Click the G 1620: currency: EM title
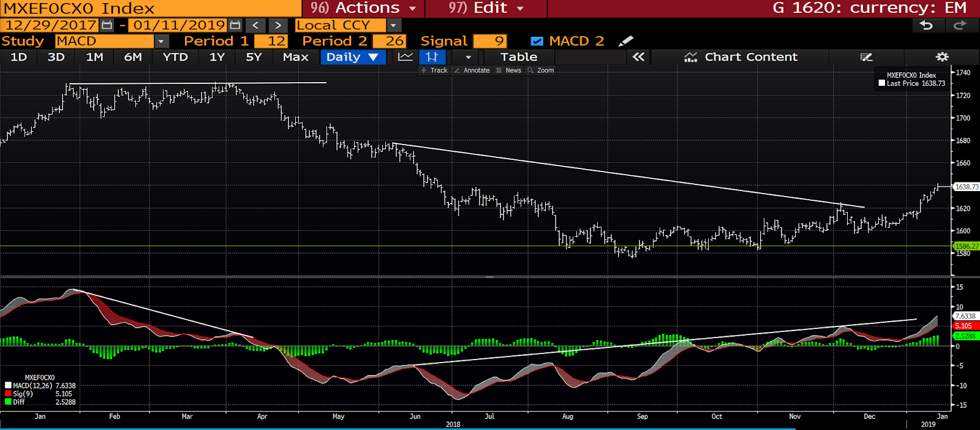Image resolution: width=980 pixels, height=430 pixels. coord(869,8)
